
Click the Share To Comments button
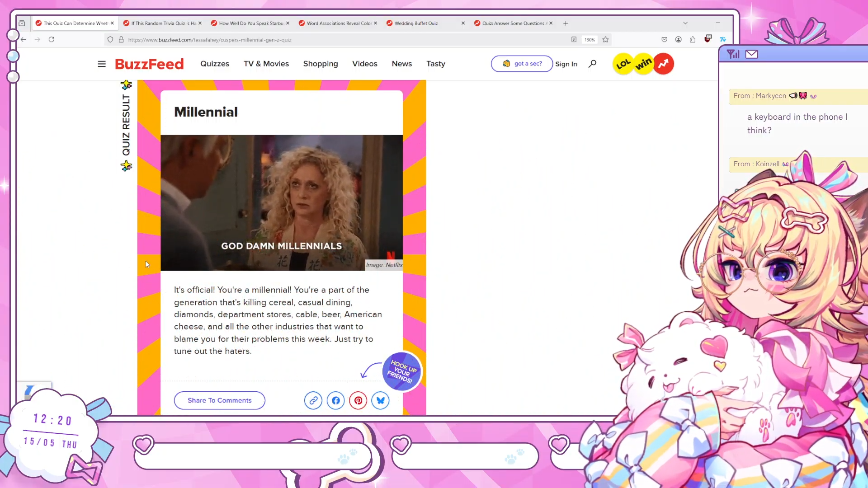[x=219, y=400]
